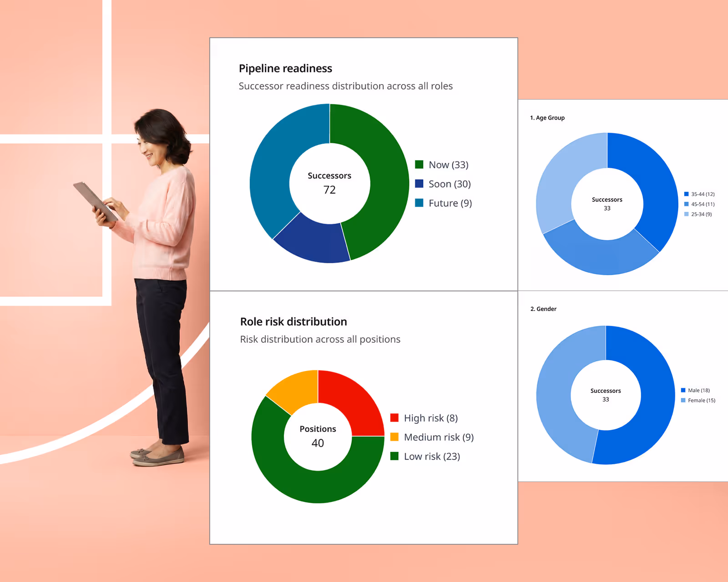728x582 pixels.
Task: Select the 'Role risk distribution' chart title
Action: (x=293, y=321)
